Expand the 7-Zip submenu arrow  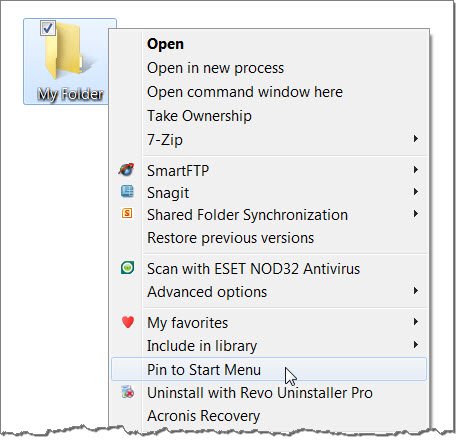(416, 139)
